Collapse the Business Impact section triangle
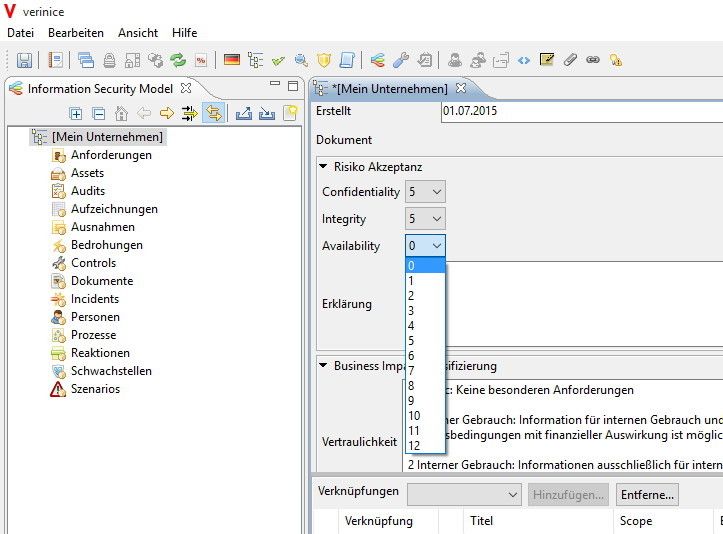 323,366
